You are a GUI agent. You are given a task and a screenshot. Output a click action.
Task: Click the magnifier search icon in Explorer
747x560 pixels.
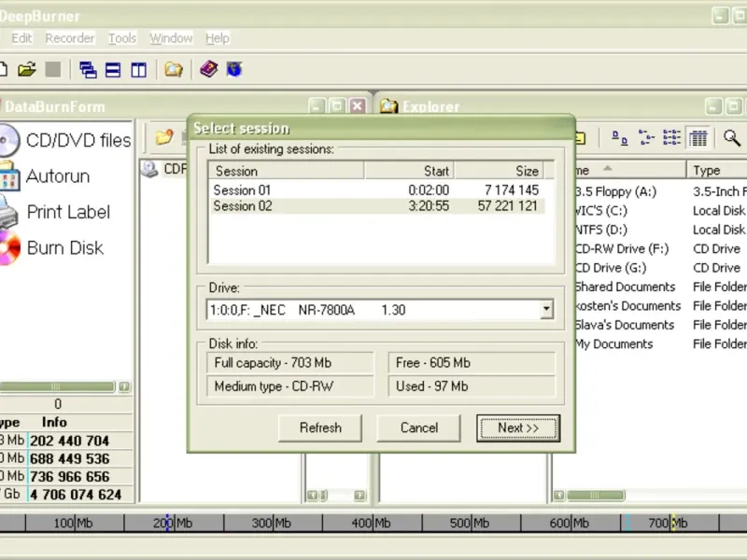pyautogui.click(x=731, y=138)
